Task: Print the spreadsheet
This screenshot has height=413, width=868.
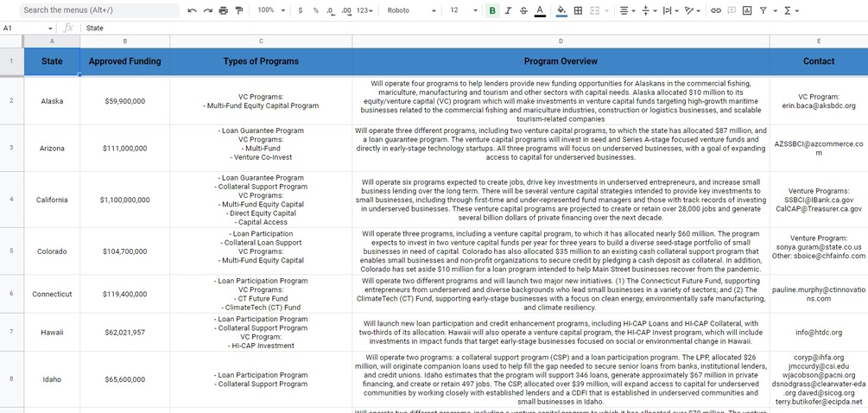Action: [223, 10]
